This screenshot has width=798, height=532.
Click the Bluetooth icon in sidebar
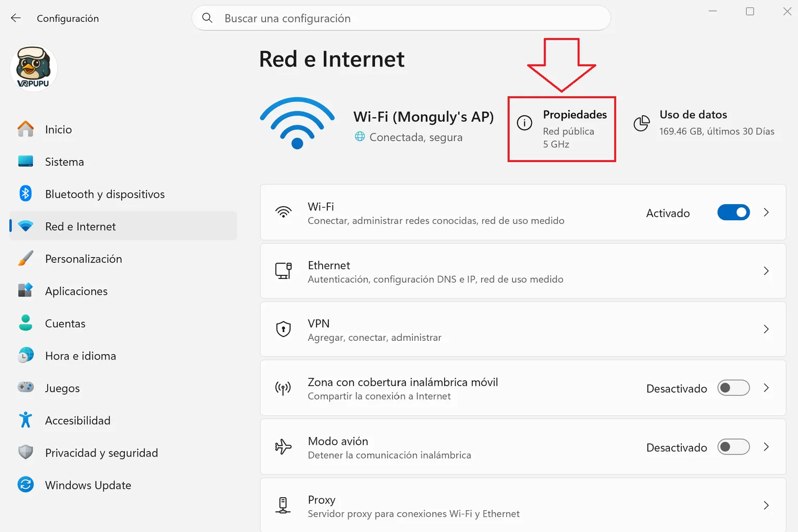tap(25, 194)
